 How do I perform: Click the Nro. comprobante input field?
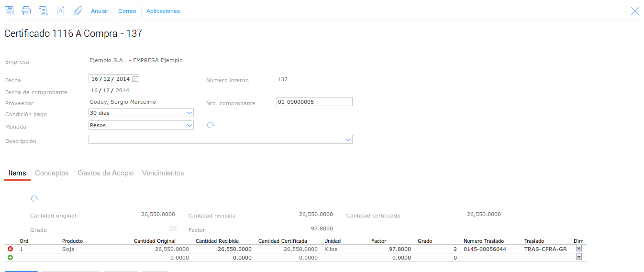[x=314, y=102]
